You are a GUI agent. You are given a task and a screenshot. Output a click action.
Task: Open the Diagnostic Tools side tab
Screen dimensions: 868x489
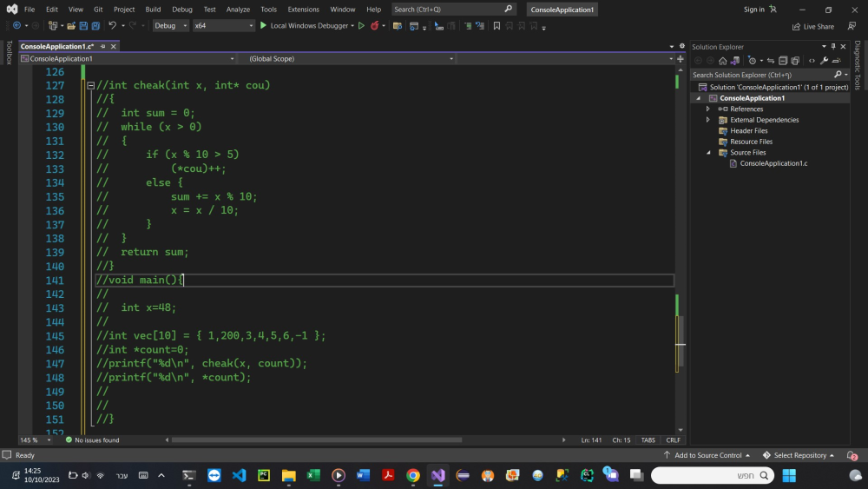click(x=858, y=65)
